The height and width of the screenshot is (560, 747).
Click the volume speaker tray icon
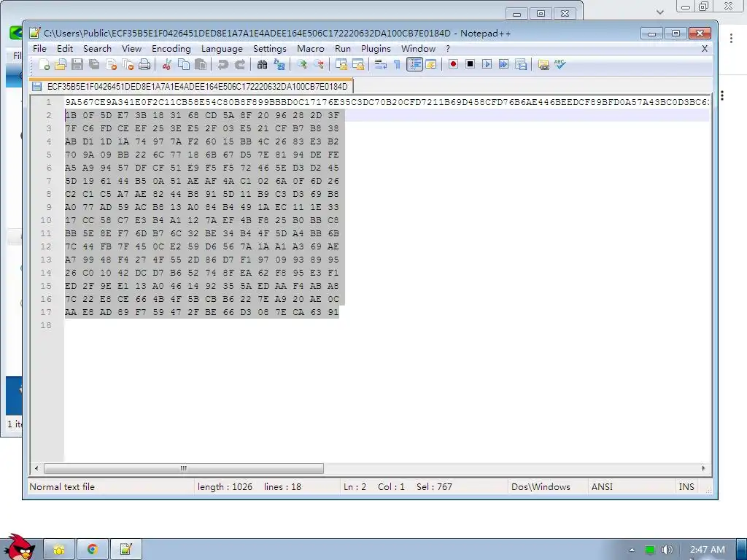(x=667, y=550)
